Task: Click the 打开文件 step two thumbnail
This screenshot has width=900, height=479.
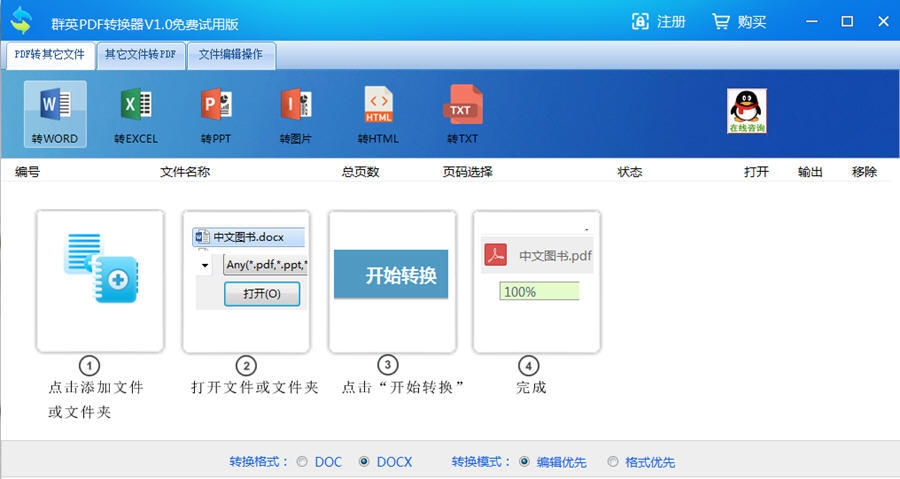Action: click(246, 281)
